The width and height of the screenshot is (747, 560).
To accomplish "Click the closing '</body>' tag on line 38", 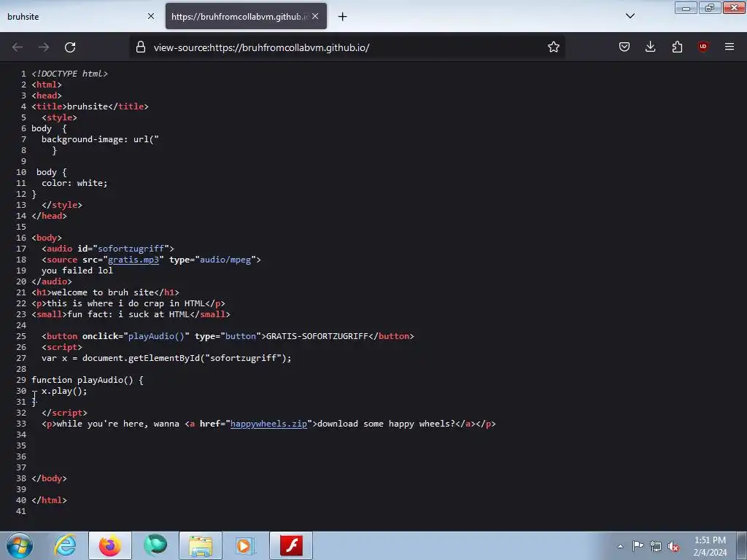I will (x=49, y=478).
